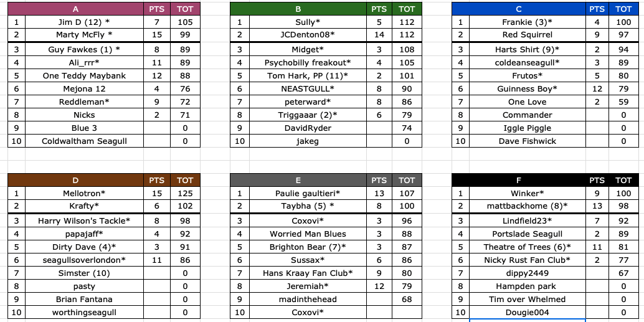The image size is (644, 322).
Task: Click the cell containing Marty McFly *
Action: coord(84,34)
